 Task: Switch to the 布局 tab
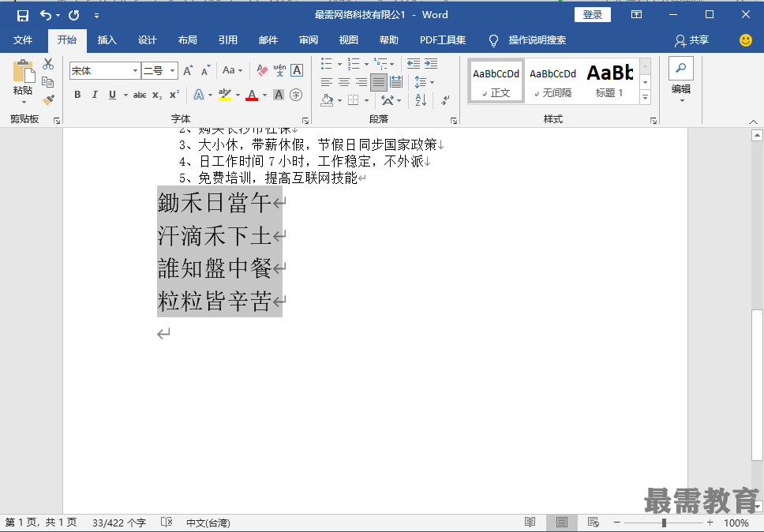(x=188, y=40)
